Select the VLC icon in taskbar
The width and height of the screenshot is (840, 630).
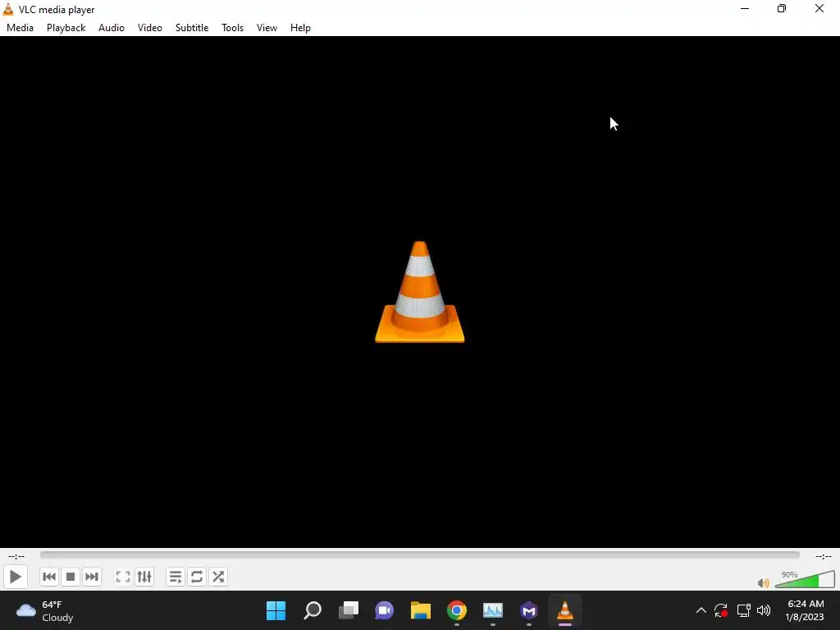coord(564,610)
